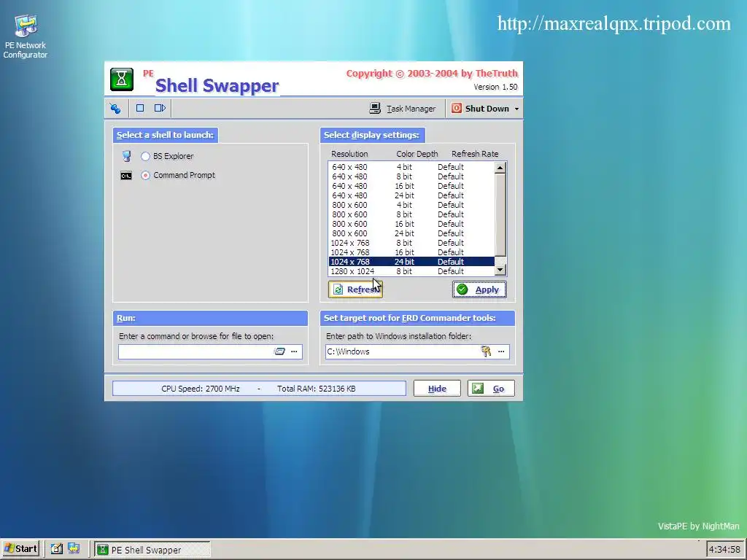Click the Hide button
The image size is (747, 560).
437,389
